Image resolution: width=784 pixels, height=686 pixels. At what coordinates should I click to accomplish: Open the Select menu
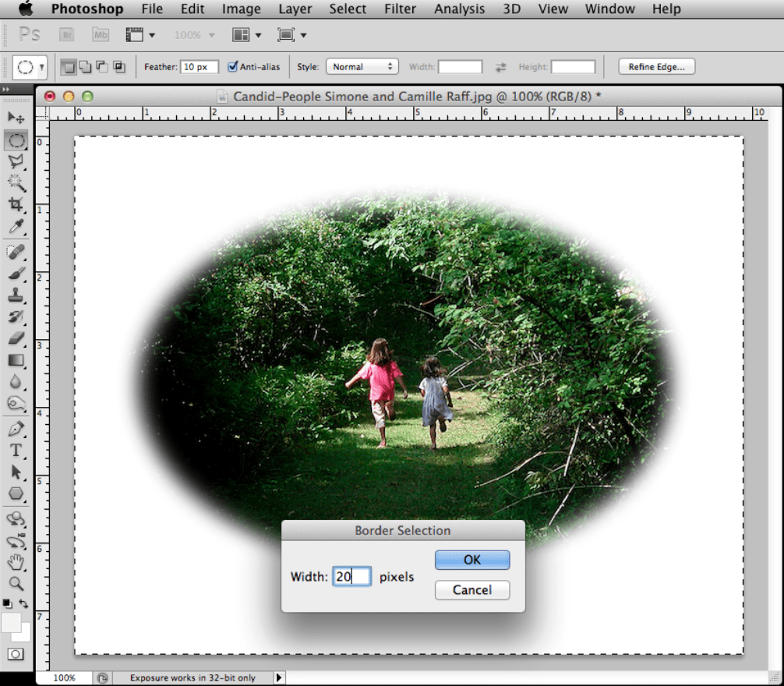(348, 9)
